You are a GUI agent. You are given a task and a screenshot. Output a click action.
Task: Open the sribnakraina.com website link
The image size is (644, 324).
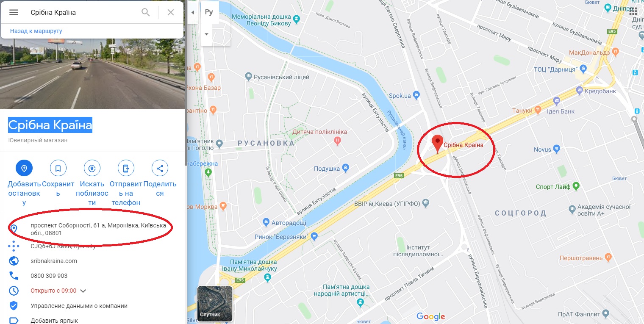coord(54,261)
